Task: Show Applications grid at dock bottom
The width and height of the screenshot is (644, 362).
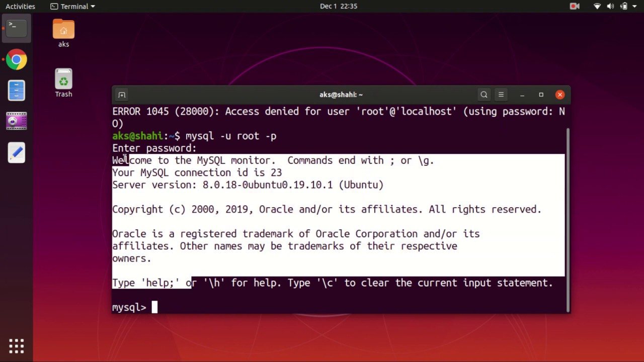Action: point(16,346)
